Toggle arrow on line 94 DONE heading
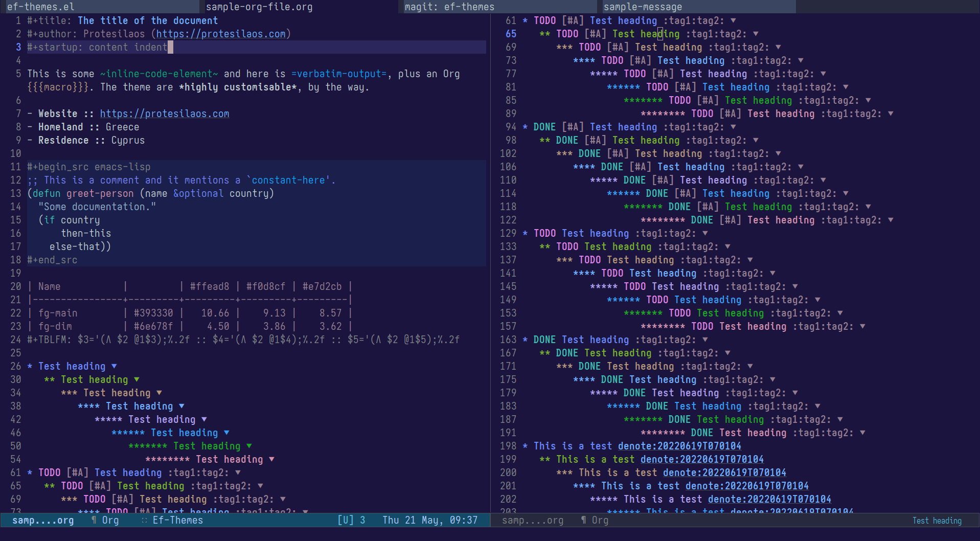The width and height of the screenshot is (980, 541). [733, 127]
